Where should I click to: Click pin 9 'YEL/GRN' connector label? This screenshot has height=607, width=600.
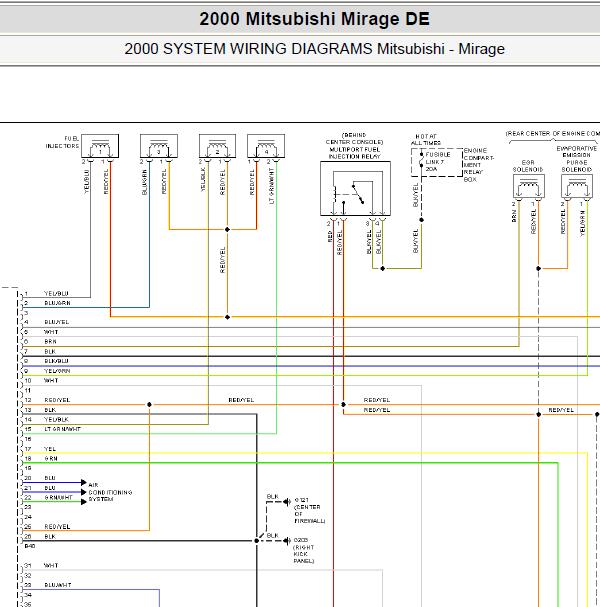point(57,371)
